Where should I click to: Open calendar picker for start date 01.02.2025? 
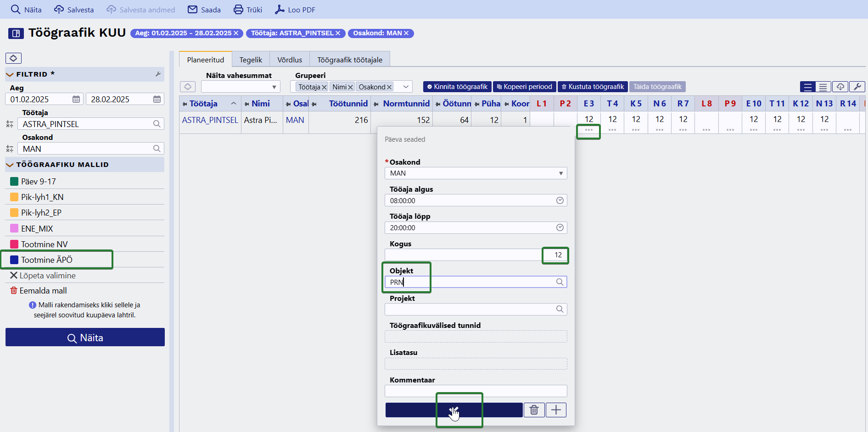76,99
